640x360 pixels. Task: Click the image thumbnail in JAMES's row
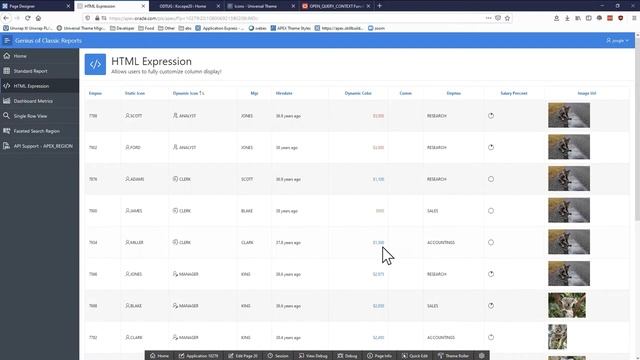pos(569,210)
